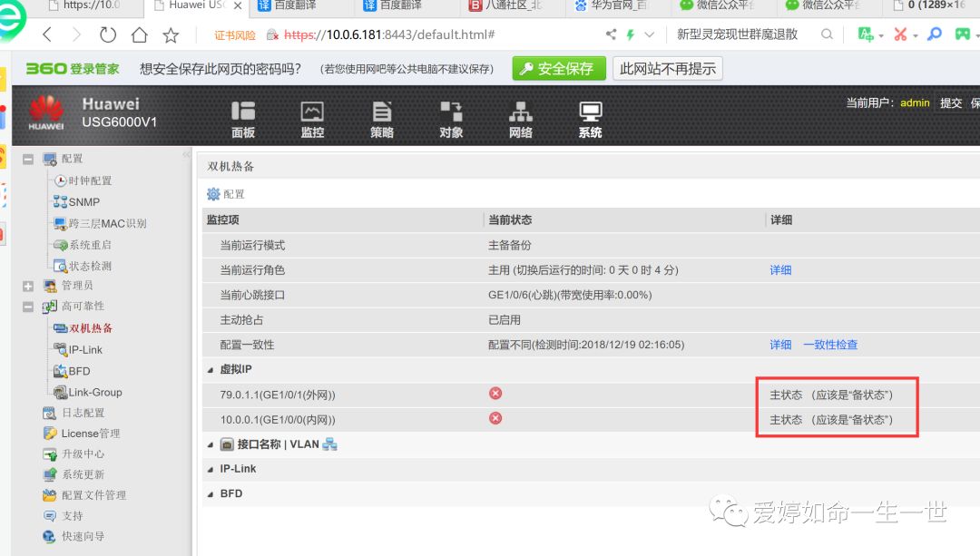Click the 提交 button in header
Image resolution: width=980 pixels, height=556 pixels.
point(951,102)
